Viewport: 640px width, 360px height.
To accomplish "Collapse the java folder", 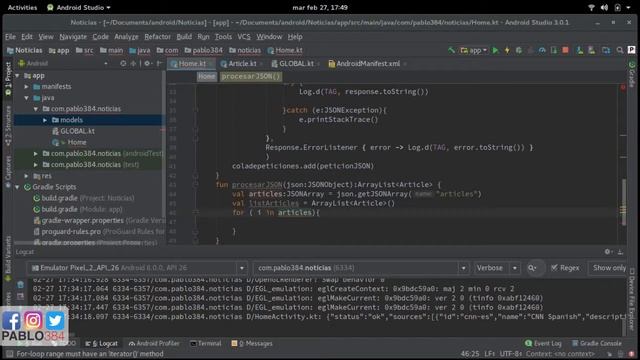I will [x=27, y=98].
